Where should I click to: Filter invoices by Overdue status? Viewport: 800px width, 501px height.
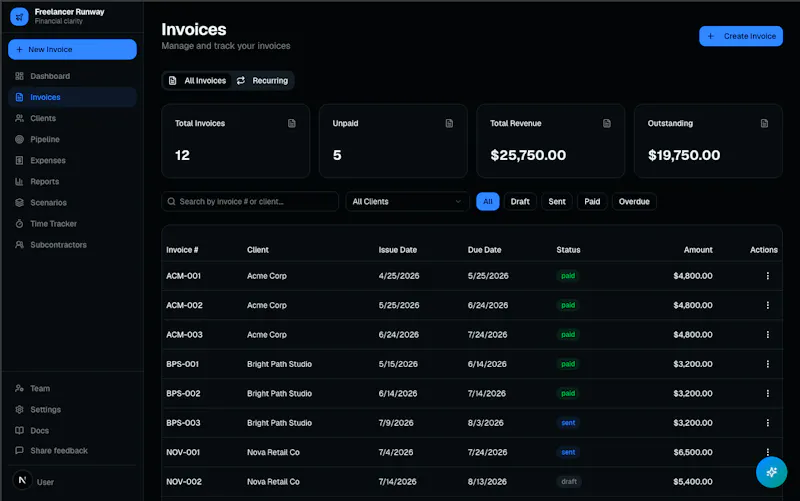(x=634, y=202)
